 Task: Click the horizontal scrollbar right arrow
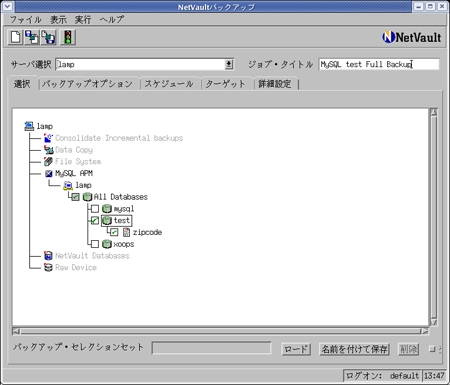(x=425, y=331)
